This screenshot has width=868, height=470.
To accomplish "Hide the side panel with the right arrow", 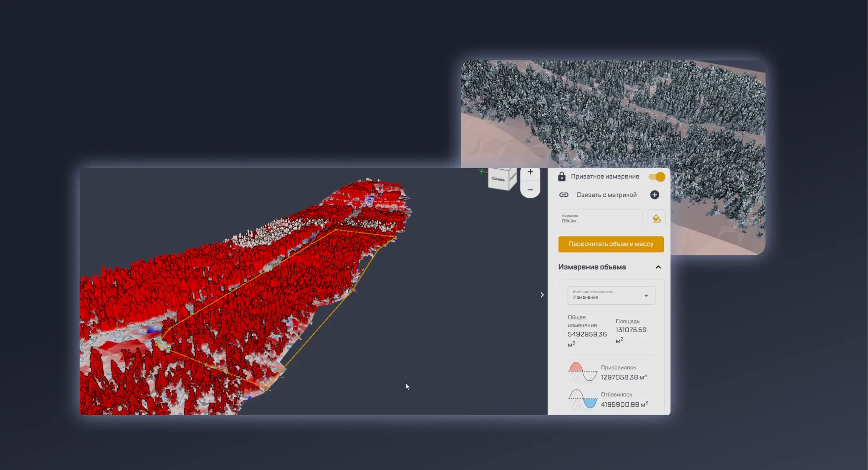I will pos(542,295).
